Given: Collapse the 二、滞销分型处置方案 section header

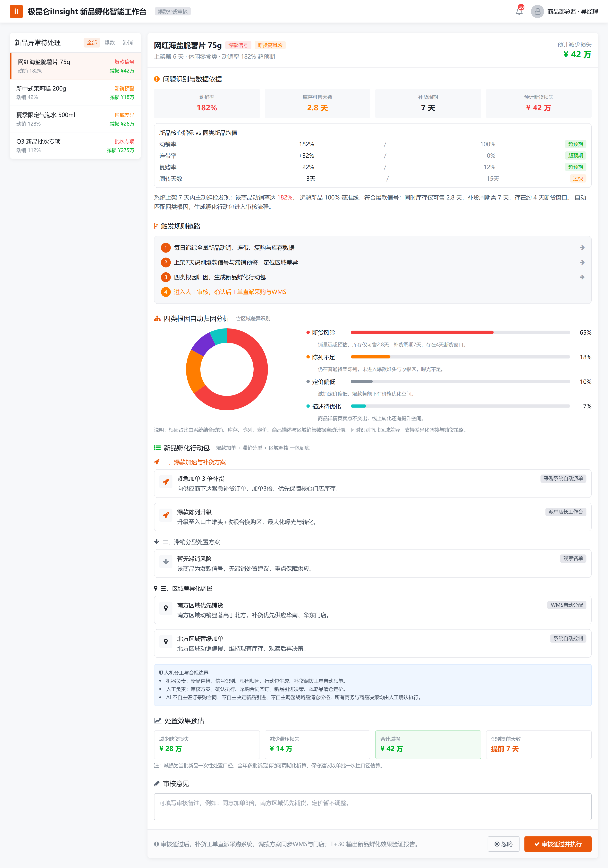Looking at the screenshot, I should (187, 542).
